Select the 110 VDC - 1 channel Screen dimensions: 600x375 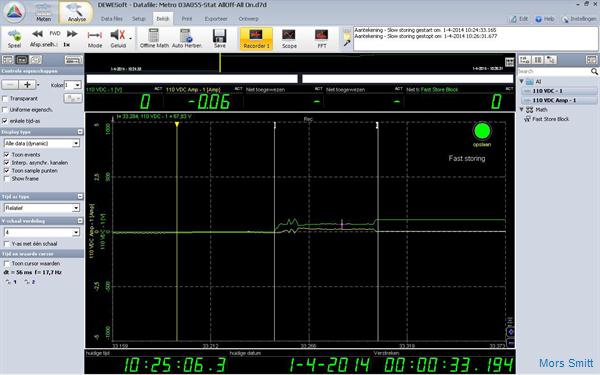559,91
